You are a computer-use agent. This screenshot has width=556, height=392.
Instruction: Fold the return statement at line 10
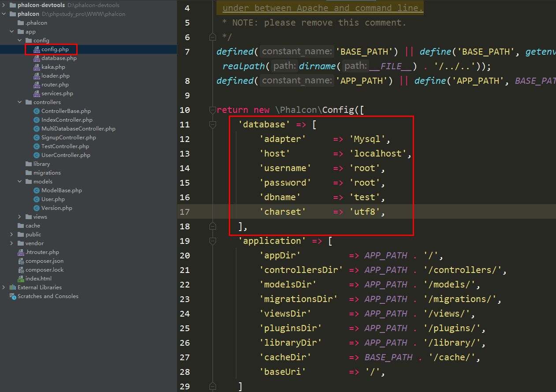click(x=213, y=110)
